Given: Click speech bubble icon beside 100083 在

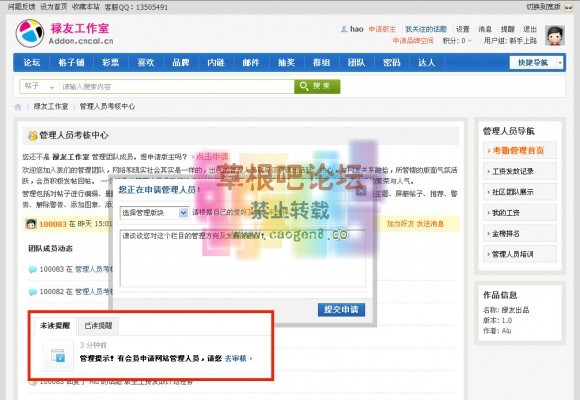Looking at the screenshot, I should [33, 269].
